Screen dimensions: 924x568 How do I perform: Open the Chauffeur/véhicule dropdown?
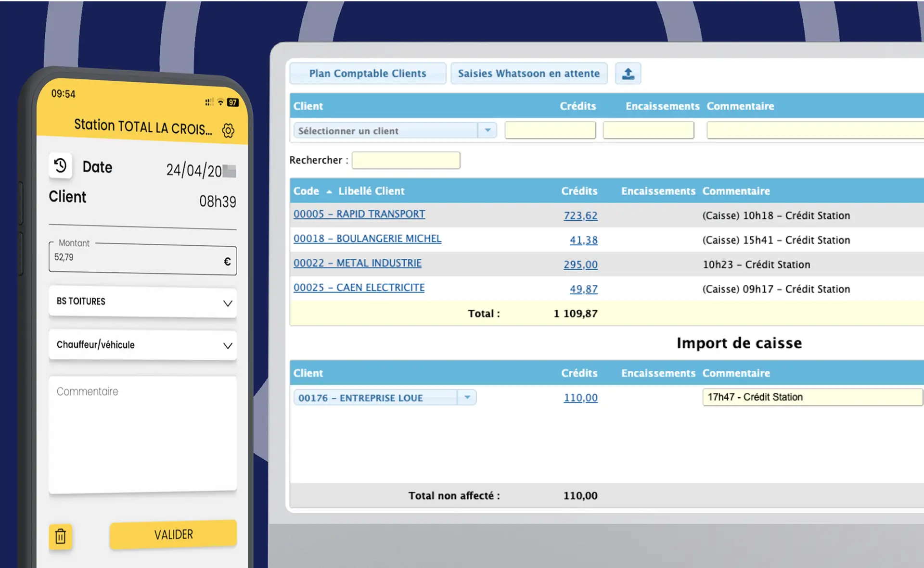coord(142,345)
